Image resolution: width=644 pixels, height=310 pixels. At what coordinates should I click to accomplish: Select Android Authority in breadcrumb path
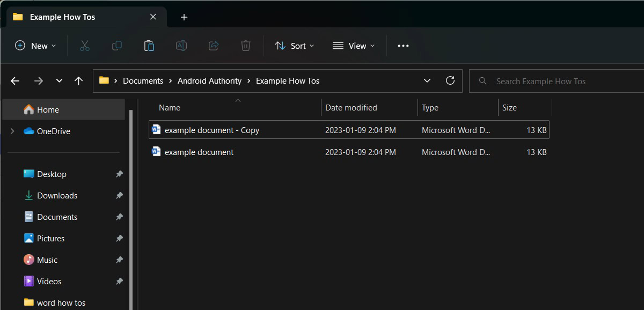209,81
